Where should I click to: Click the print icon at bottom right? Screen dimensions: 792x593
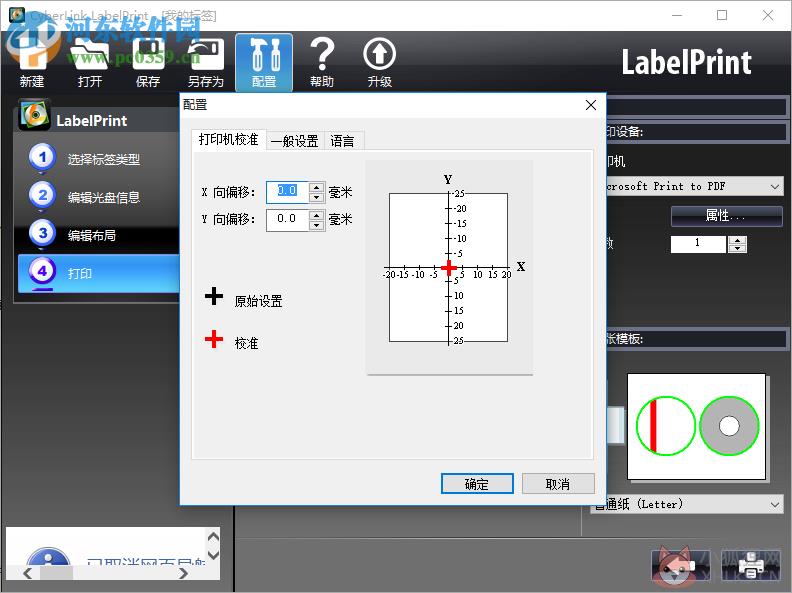(x=751, y=565)
